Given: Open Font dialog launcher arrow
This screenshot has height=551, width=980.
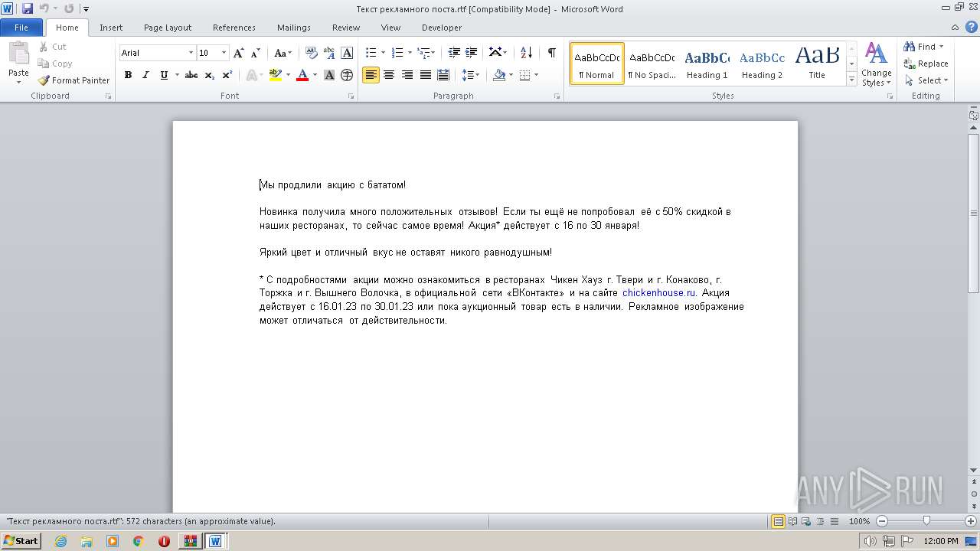Looking at the screenshot, I should coord(351,96).
